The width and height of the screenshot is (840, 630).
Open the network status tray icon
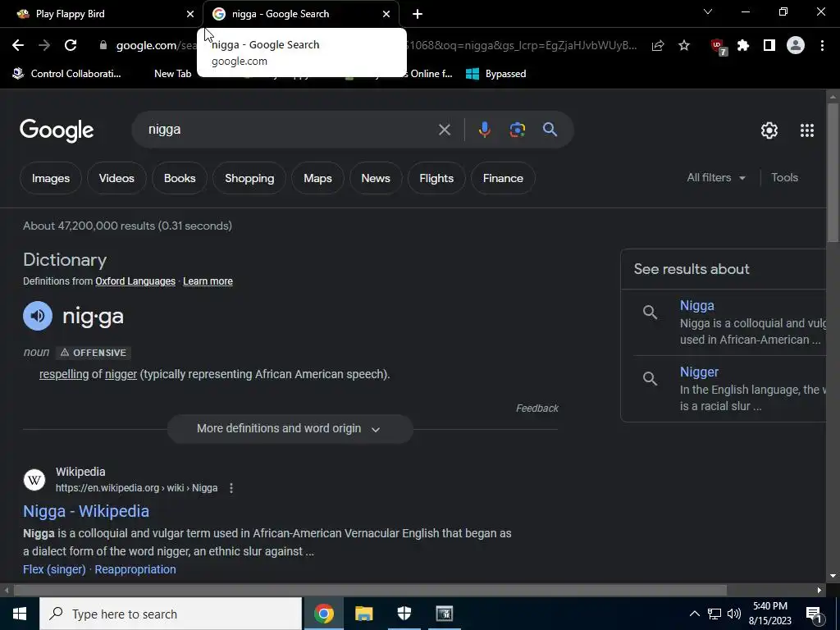pyautogui.click(x=714, y=614)
